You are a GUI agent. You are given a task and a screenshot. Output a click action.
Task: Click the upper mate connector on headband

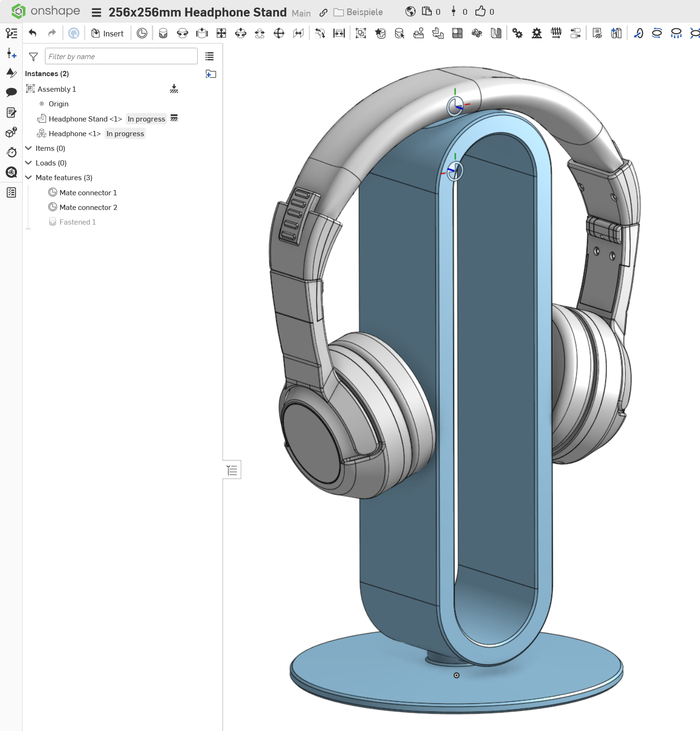click(x=456, y=105)
